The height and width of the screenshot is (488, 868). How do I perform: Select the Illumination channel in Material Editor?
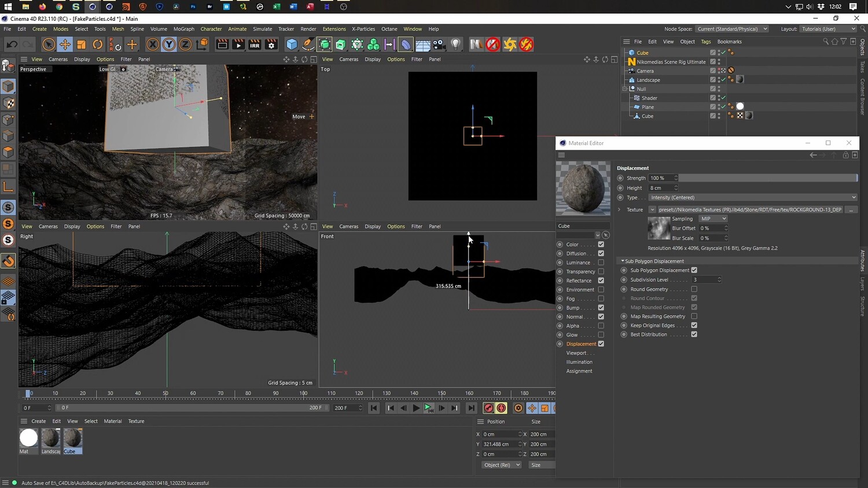pyautogui.click(x=579, y=362)
